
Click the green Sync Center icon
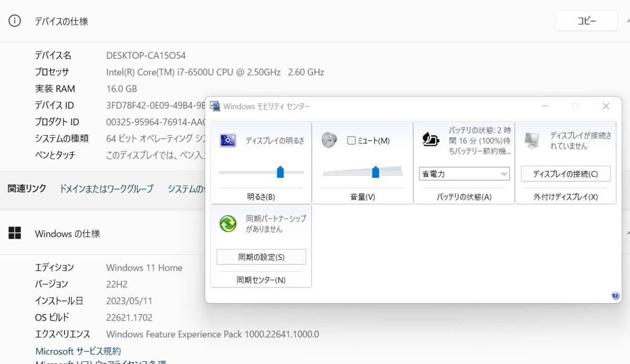pos(228,223)
